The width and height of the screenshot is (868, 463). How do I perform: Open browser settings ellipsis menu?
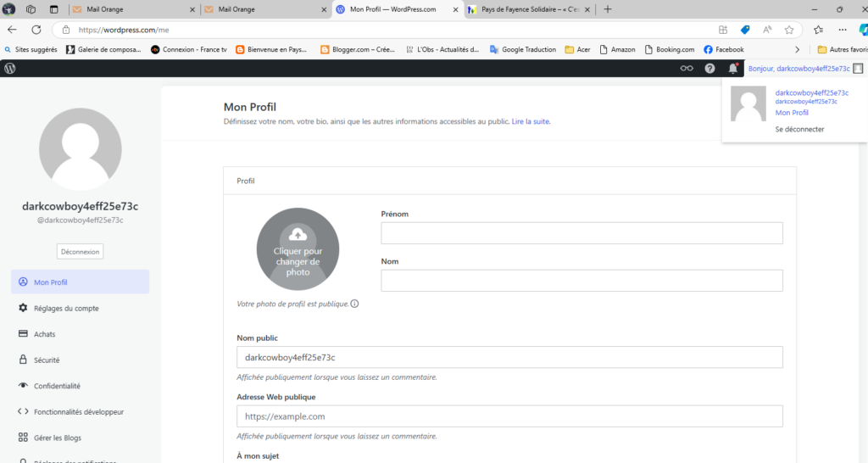pos(842,30)
